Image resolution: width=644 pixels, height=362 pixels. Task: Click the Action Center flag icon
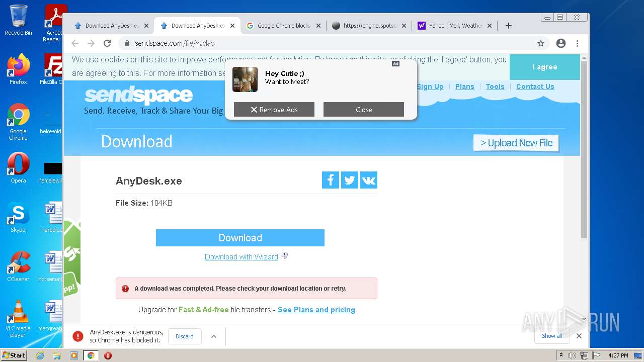pos(596,355)
